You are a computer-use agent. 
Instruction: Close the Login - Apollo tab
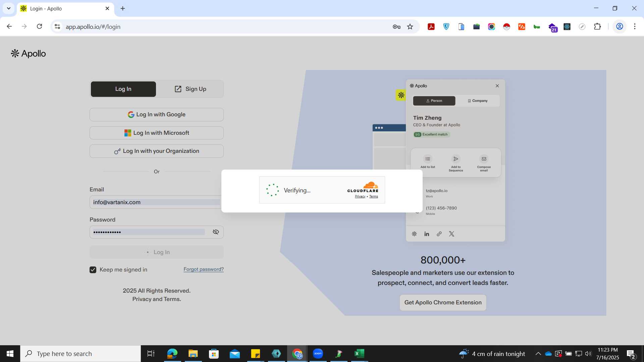pyautogui.click(x=107, y=8)
